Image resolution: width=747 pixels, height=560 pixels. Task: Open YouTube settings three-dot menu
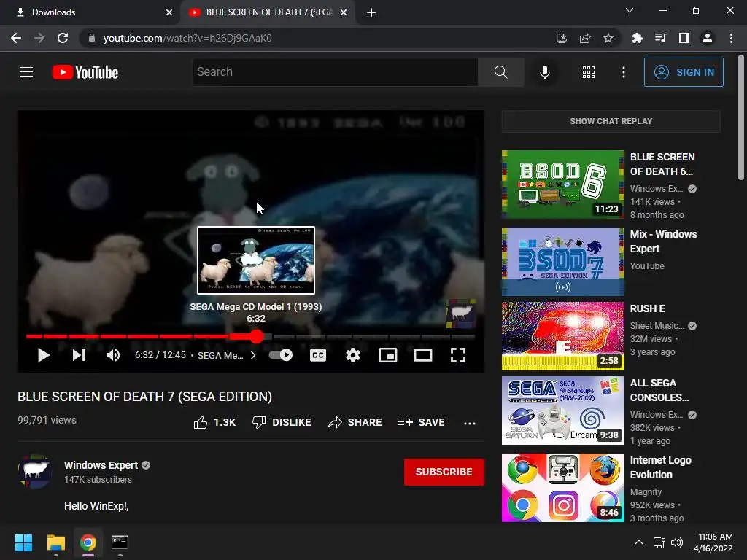[x=623, y=72]
